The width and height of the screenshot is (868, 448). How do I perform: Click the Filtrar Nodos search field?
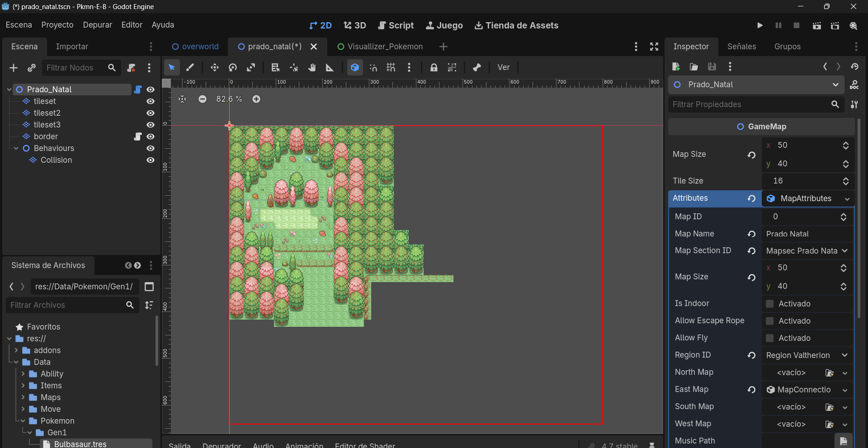click(x=77, y=68)
